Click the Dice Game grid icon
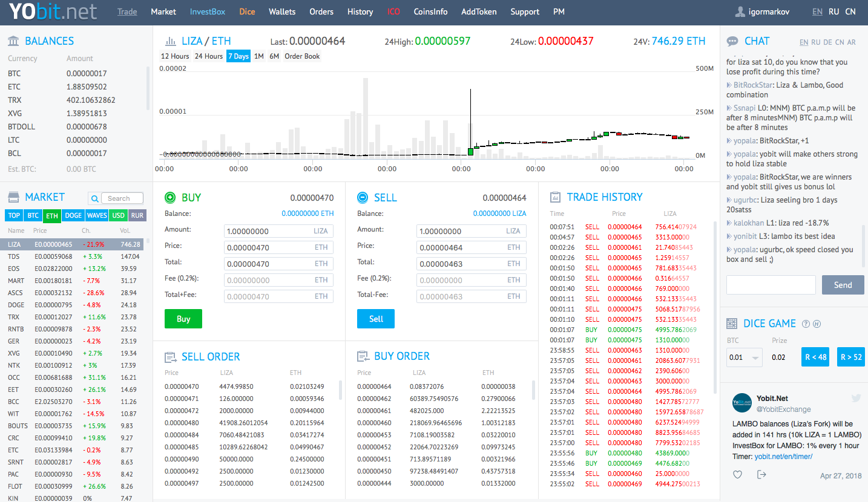The image size is (868, 502). click(x=732, y=324)
